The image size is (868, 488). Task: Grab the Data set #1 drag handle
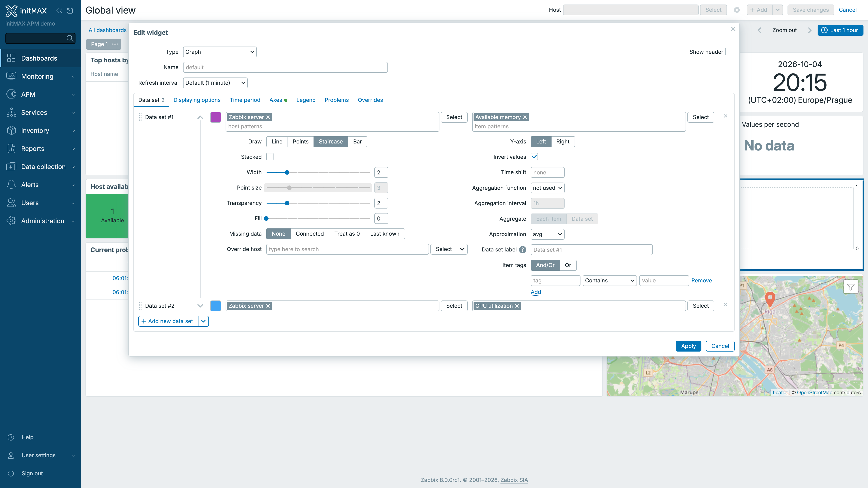pos(140,117)
